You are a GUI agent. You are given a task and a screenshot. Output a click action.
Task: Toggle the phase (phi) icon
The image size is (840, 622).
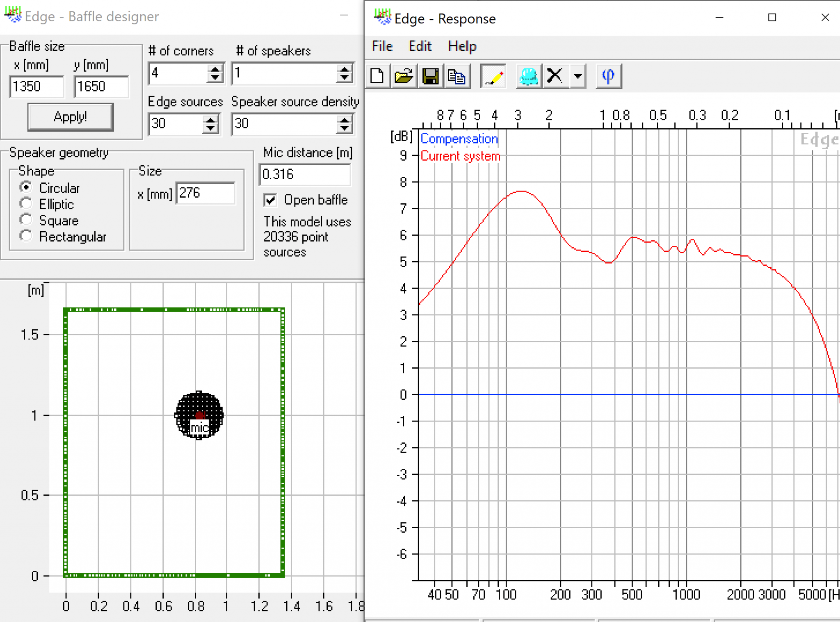tap(609, 76)
